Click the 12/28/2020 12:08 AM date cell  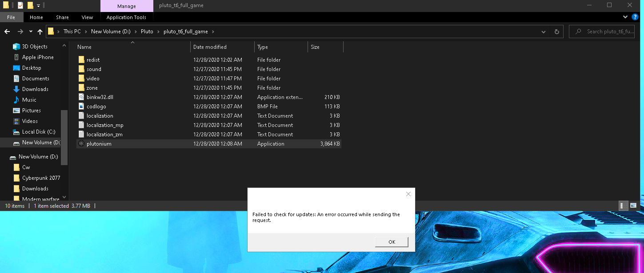point(218,144)
